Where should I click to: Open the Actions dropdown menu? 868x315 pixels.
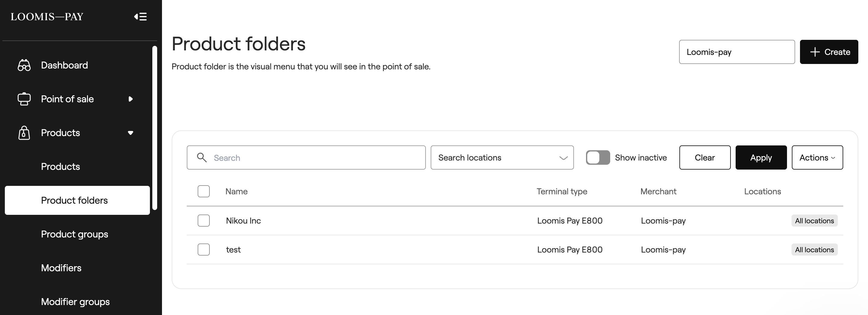pos(817,157)
